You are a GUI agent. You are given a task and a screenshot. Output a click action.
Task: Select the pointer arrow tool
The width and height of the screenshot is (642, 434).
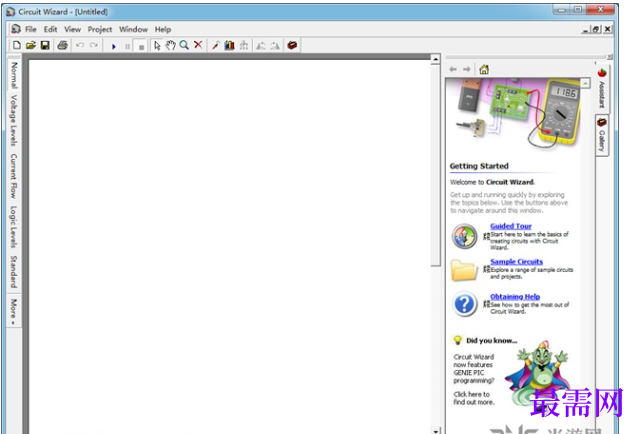tap(157, 45)
